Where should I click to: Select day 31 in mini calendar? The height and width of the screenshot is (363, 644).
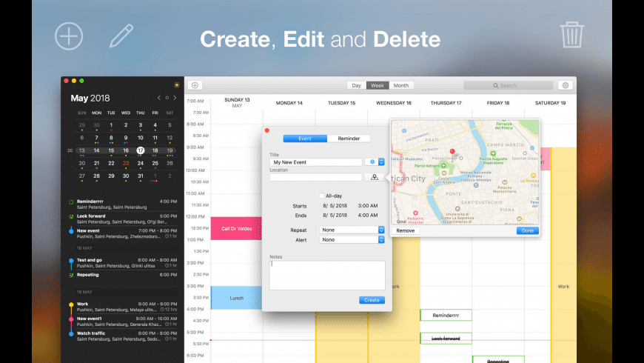point(141,176)
